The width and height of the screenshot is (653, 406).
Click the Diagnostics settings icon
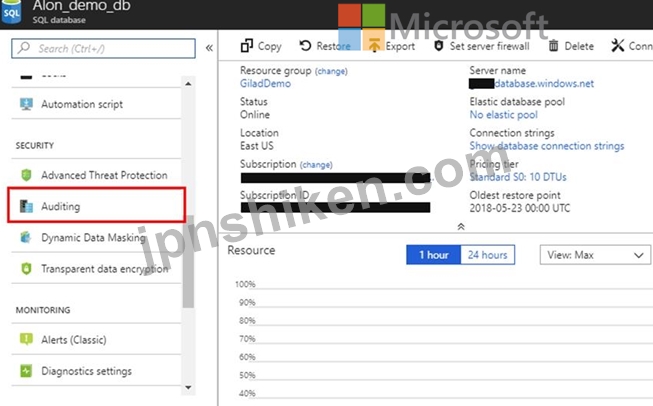coord(26,371)
